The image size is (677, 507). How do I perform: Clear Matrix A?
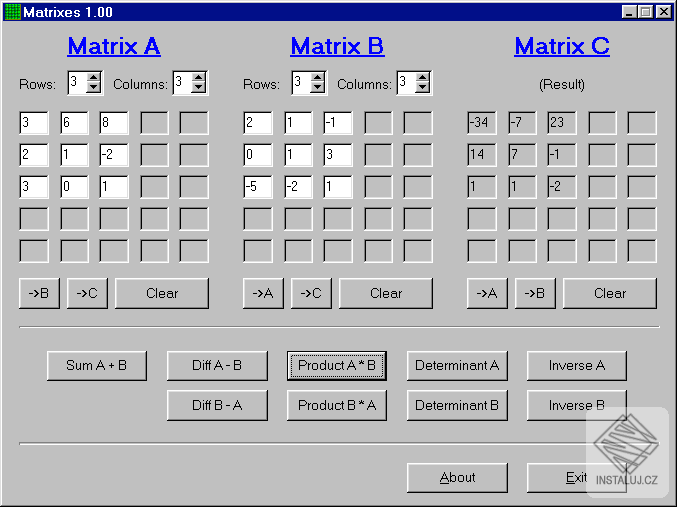pyautogui.click(x=162, y=293)
